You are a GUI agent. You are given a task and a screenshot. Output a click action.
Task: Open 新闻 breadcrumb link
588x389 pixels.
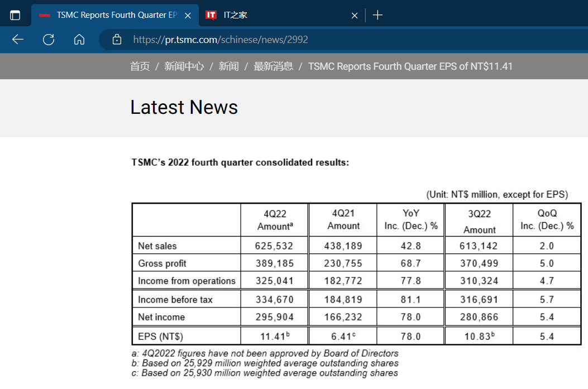click(x=229, y=66)
